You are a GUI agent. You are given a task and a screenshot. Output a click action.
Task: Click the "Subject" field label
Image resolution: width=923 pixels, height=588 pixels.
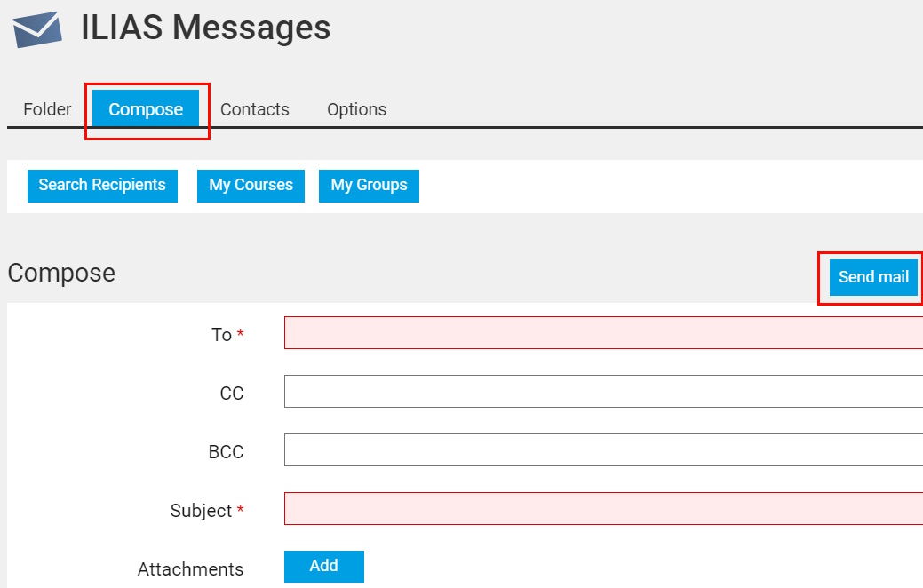click(202, 511)
